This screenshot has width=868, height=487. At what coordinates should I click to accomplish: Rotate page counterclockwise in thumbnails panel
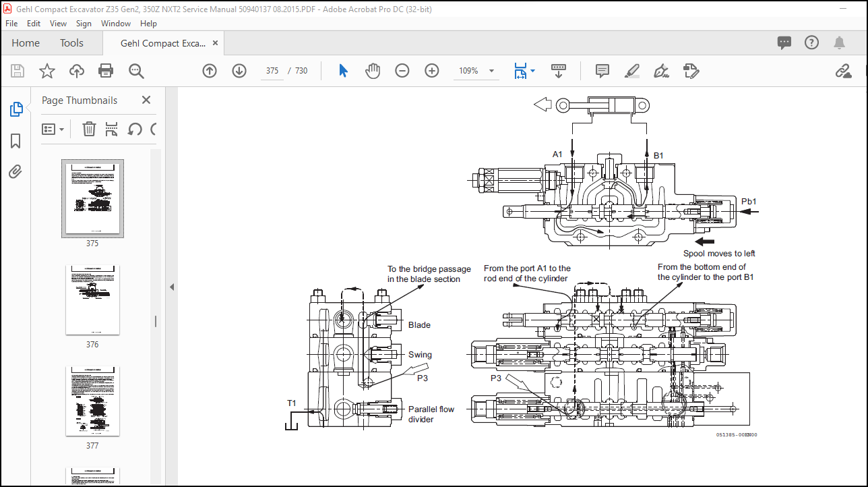135,129
